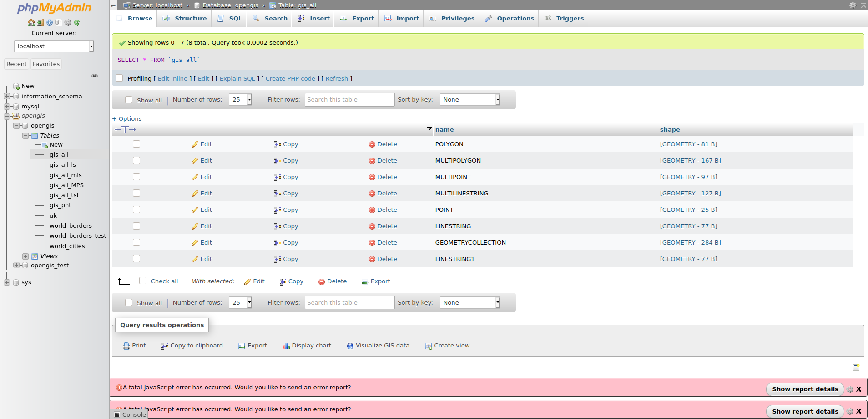Click the Create PHP code link
This screenshot has height=419, width=868.
[290, 78]
